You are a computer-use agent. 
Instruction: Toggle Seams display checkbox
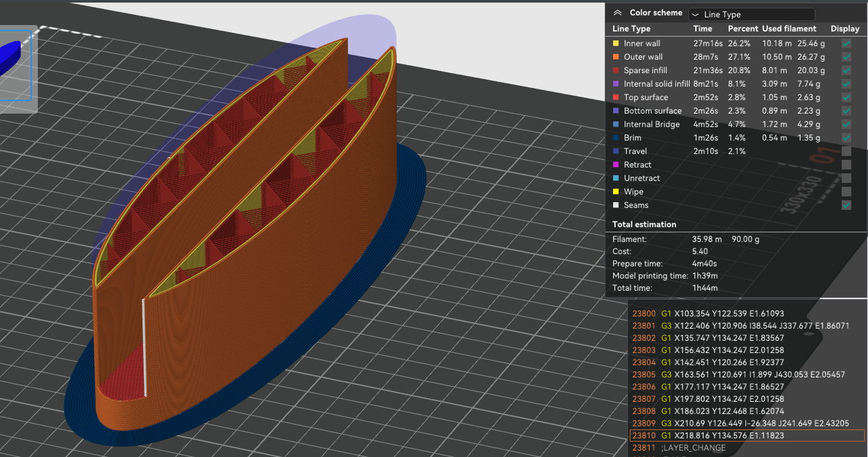coord(846,205)
